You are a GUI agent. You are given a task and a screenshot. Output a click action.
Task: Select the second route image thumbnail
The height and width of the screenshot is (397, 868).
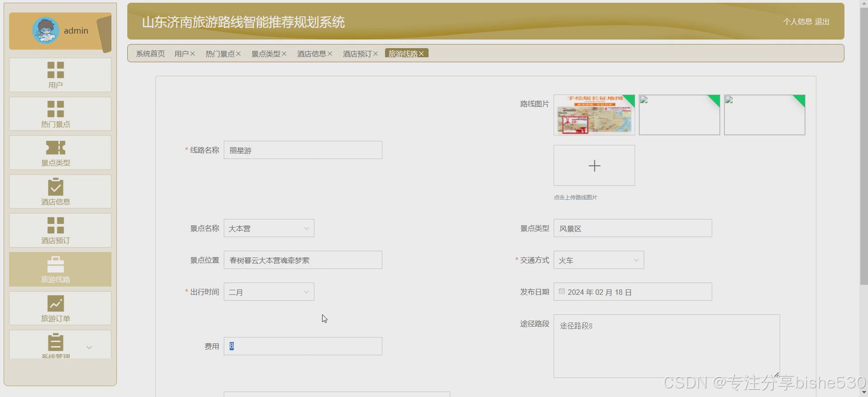coord(680,115)
